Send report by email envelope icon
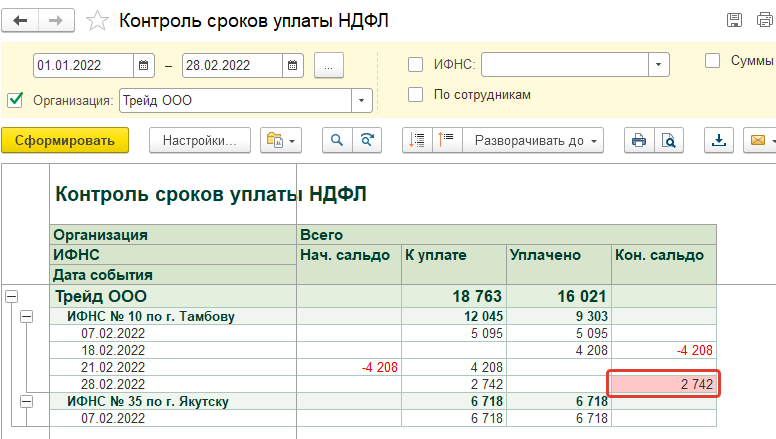This screenshot has height=439, width=776. coord(759,141)
